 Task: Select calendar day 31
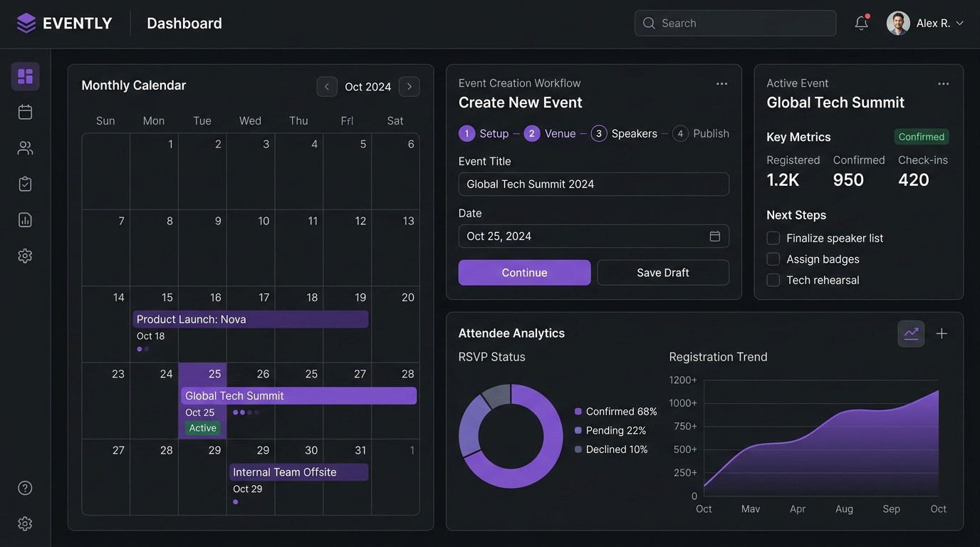coord(348,477)
